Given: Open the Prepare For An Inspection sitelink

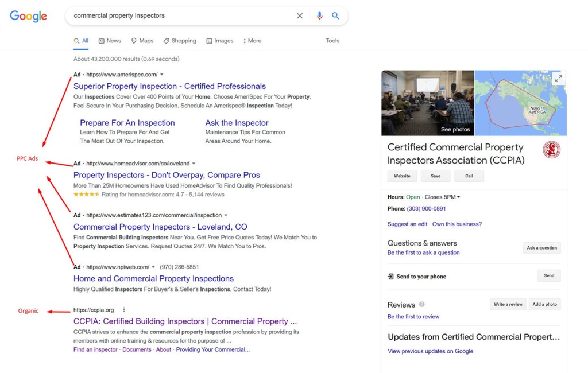Looking at the screenshot, I should [127, 123].
